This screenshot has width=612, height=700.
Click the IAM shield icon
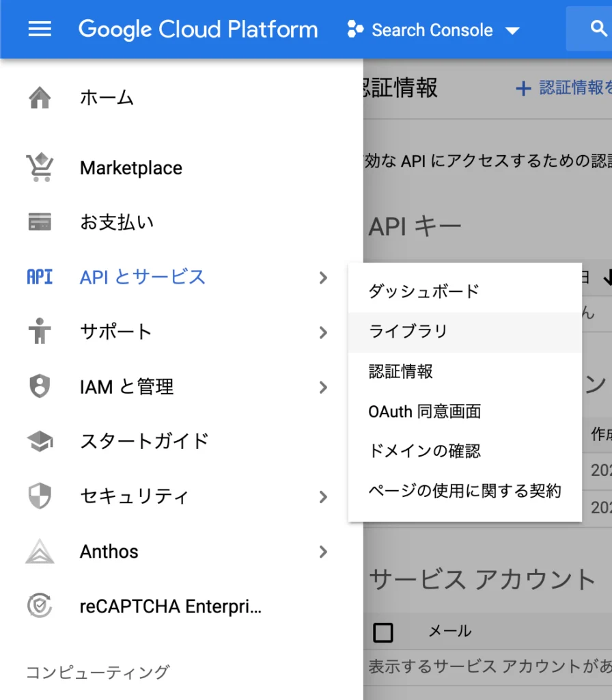40,386
